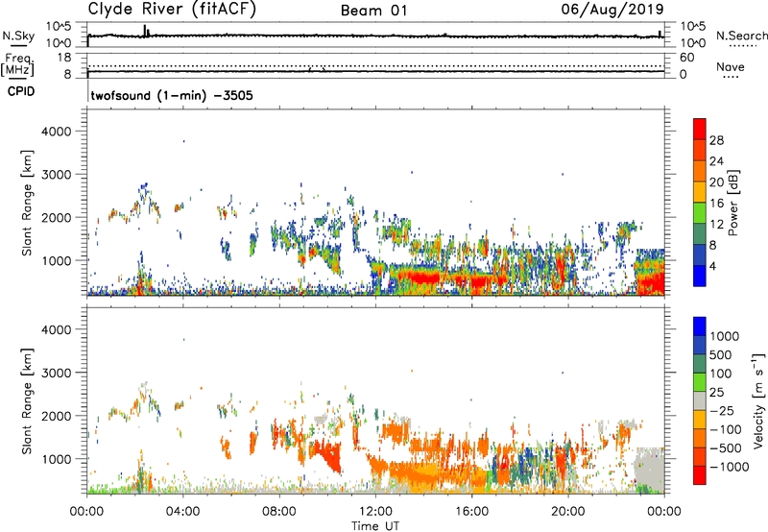This screenshot has width=768, height=532.
Task: Click the red top of power colorbar
Action: click(x=700, y=127)
